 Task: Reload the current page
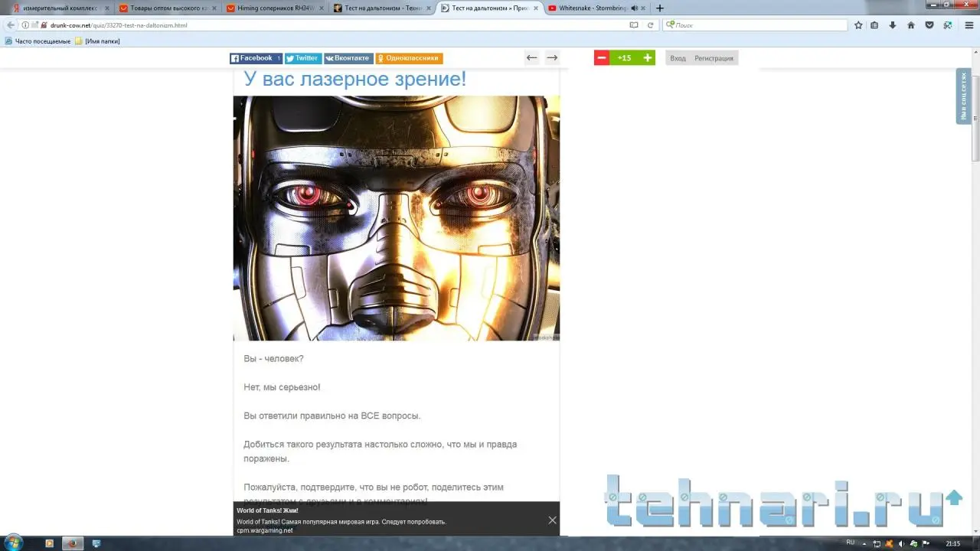click(x=651, y=25)
